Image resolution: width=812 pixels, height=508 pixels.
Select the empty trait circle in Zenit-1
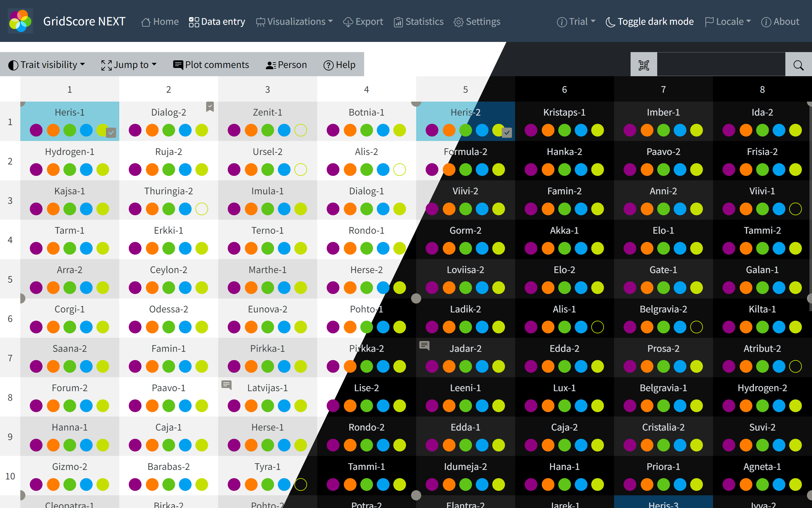point(301,130)
